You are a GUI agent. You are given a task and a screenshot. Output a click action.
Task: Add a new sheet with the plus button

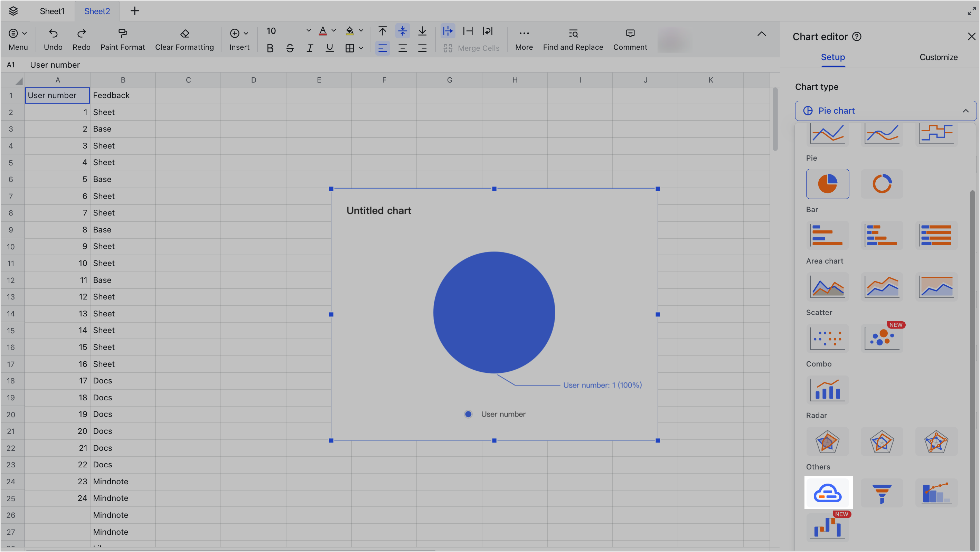(x=135, y=11)
